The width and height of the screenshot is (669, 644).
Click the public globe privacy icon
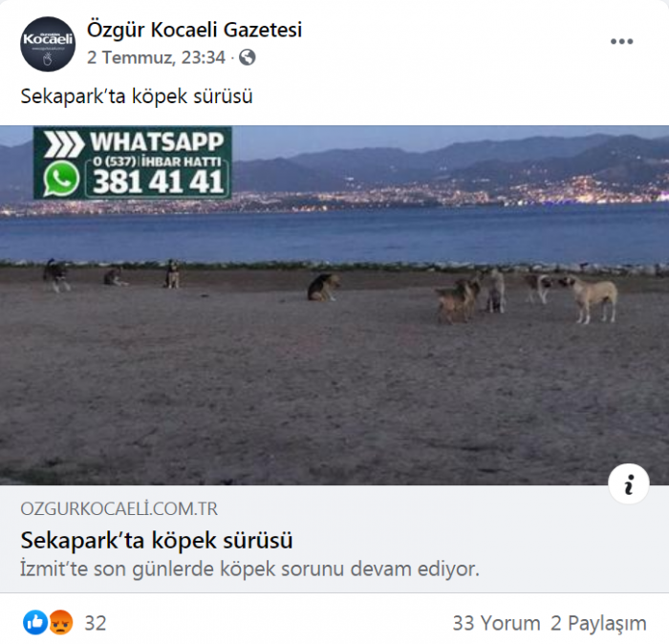point(248,57)
